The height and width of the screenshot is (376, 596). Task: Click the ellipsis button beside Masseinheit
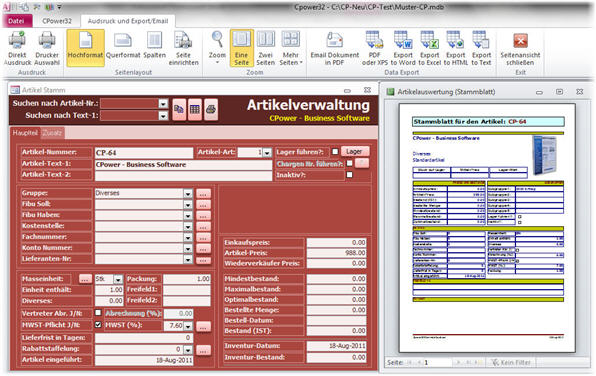(x=85, y=279)
